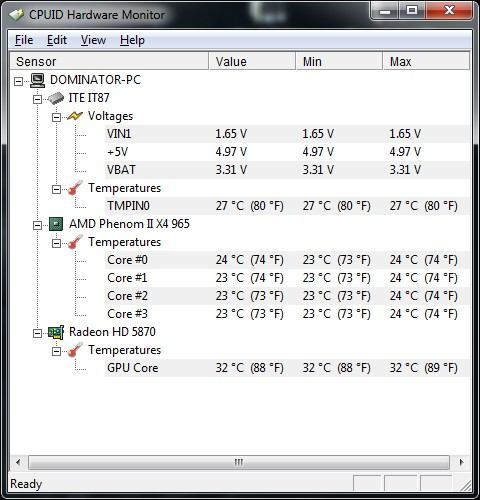Click the thermometer icon under ITE IT87
Screen dimensions: 480x500
pyautogui.click(x=75, y=188)
